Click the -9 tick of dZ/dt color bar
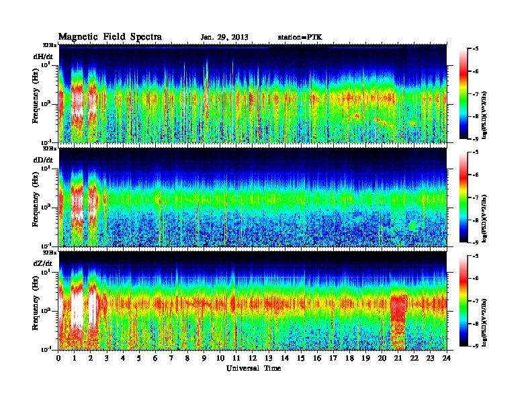Image resolution: width=532 pixels, height=411 pixels. point(476,346)
